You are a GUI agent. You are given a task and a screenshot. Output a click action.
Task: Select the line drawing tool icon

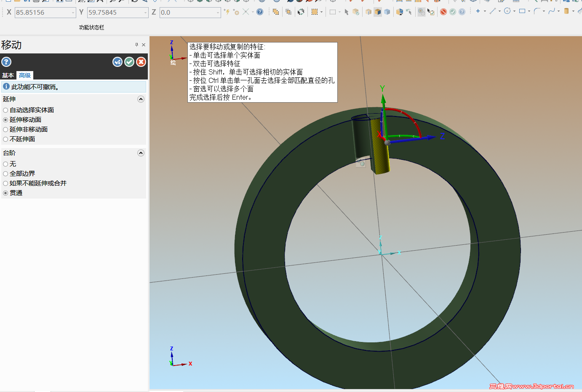[x=492, y=11]
